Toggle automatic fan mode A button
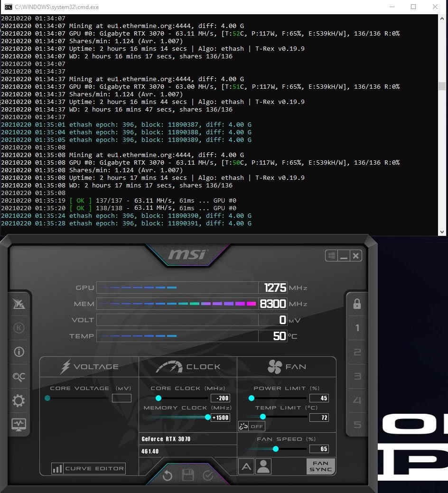Screen dimensions: 448x493 [246, 466]
